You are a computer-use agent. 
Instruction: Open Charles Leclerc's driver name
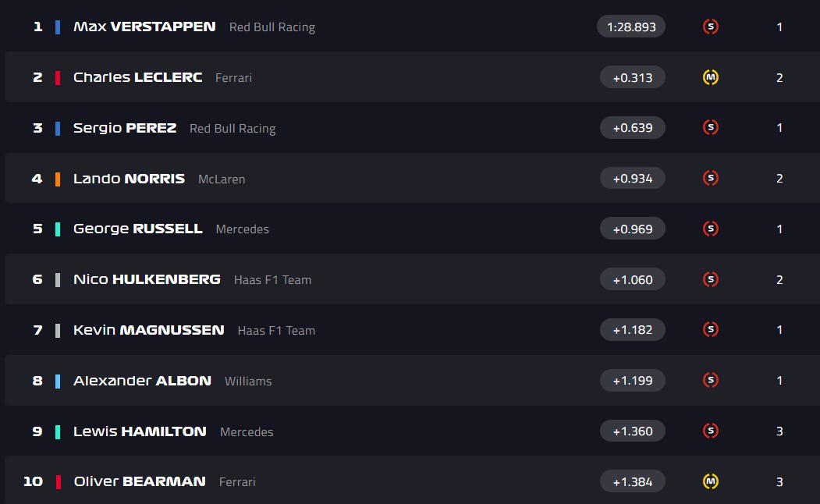point(137,77)
